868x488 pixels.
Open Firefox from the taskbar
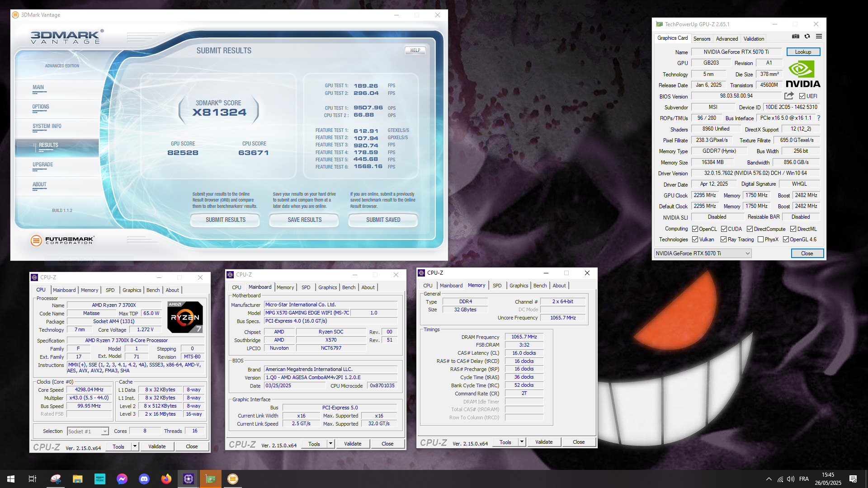click(166, 479)
